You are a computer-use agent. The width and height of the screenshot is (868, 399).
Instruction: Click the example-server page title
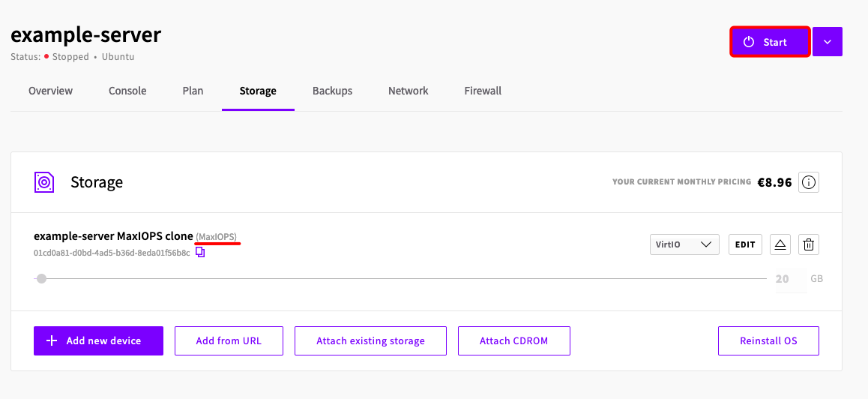[x=85, y=35]
